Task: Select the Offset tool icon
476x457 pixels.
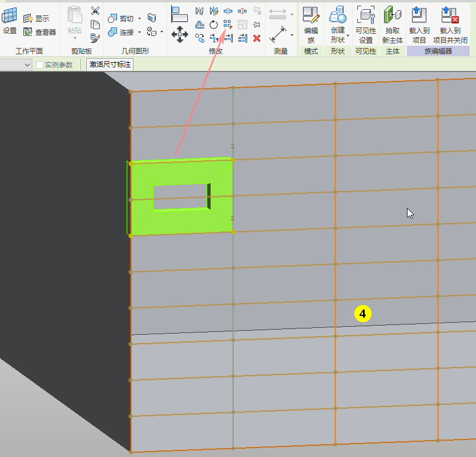Action: pos(199,25)
